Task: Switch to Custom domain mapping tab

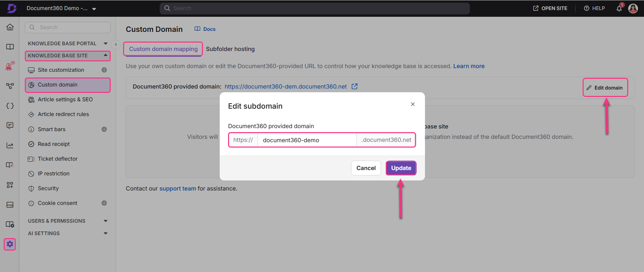Action: click(163, 49)
